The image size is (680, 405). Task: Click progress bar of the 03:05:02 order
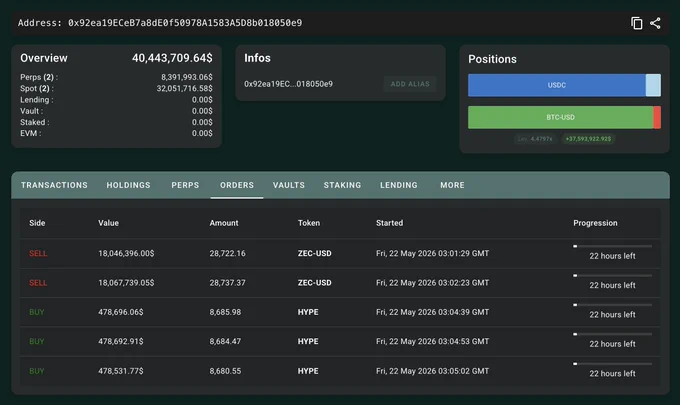[x=612, y=364]
